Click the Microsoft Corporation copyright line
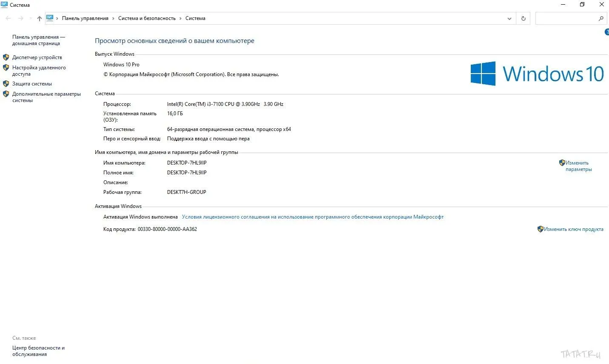This screenshot has height=364, width=609. (191, 74)
